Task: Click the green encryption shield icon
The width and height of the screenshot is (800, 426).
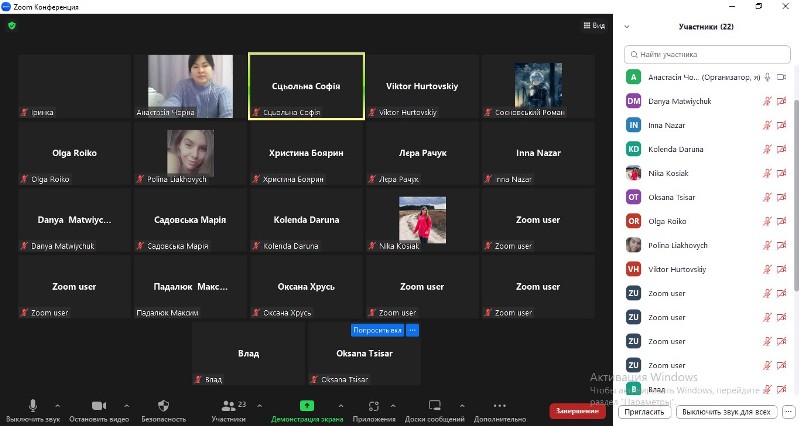Action: tap(12, 25)
